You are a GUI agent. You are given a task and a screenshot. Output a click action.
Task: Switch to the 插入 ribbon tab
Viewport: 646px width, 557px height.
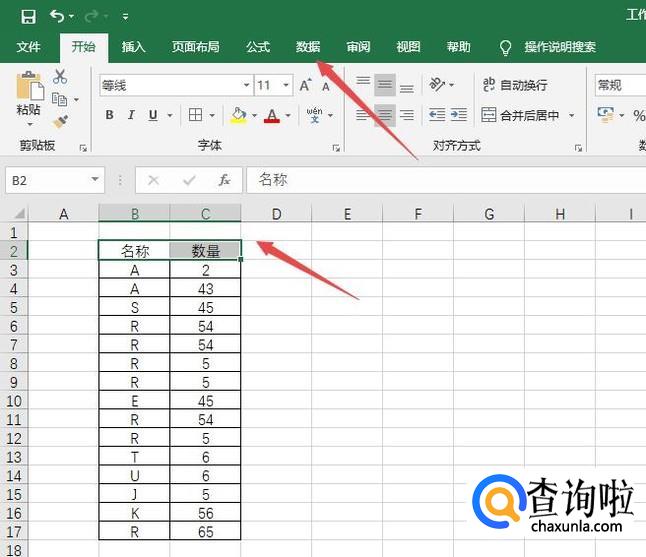pos(133,47)
